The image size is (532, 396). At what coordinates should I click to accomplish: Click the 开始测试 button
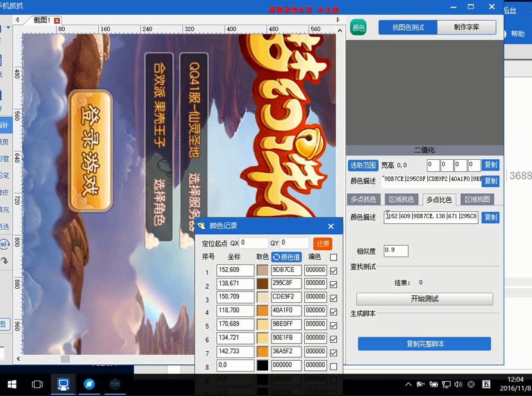tap(424, 299)
